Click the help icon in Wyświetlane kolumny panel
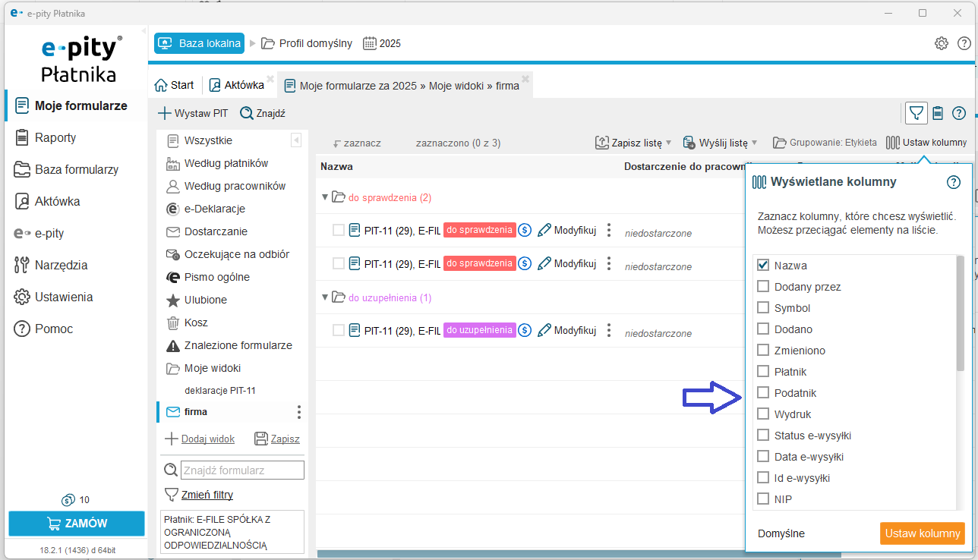The height and width of the screenshot is (560, 978). click(954, 182)
